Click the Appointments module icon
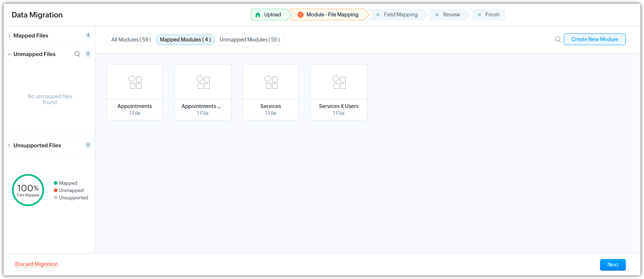 (135, 82)
